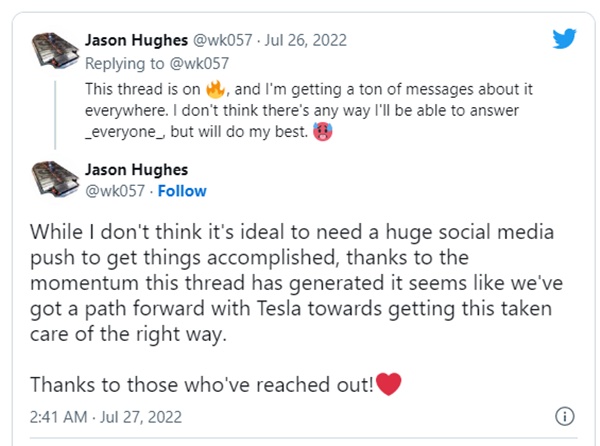Screen dimensions: 600x446
Task: Click the red heart emoji
Action: point(388,383)
